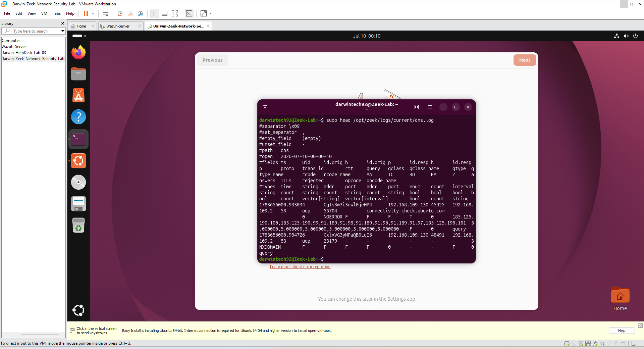644x349 pixels.
Task: Click the network adapter status icon
Action: pos(595,343)
